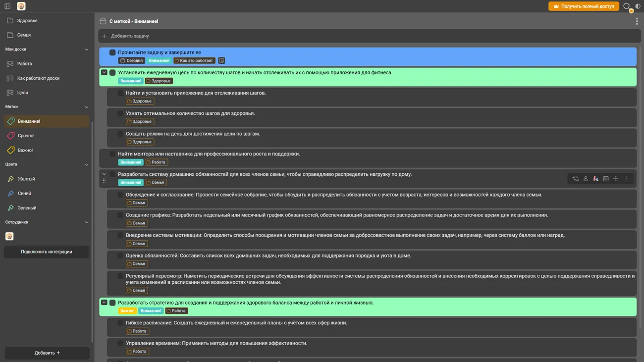Check off 'Прочитайте задачу и завершите ее' task
The image size is (644, 362).
[112, 52]
